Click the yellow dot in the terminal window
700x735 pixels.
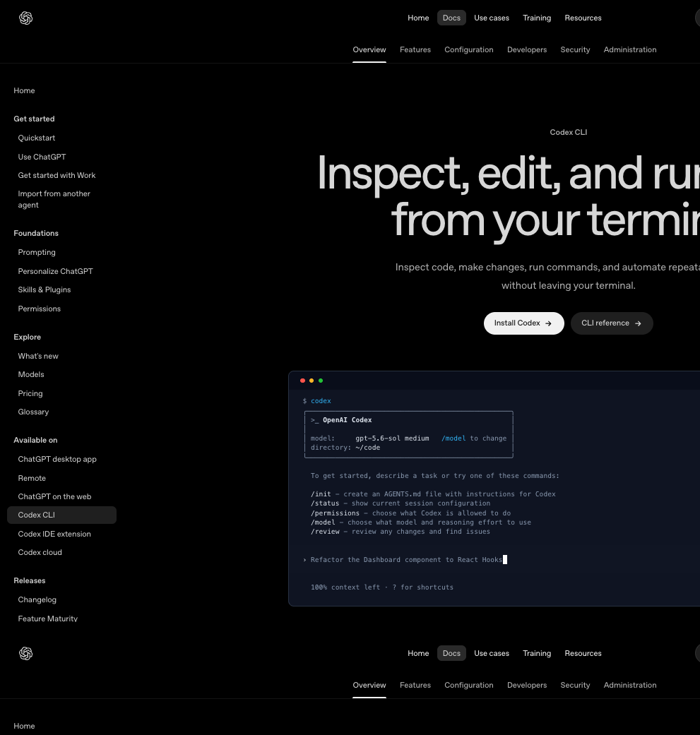coord(312,381)
